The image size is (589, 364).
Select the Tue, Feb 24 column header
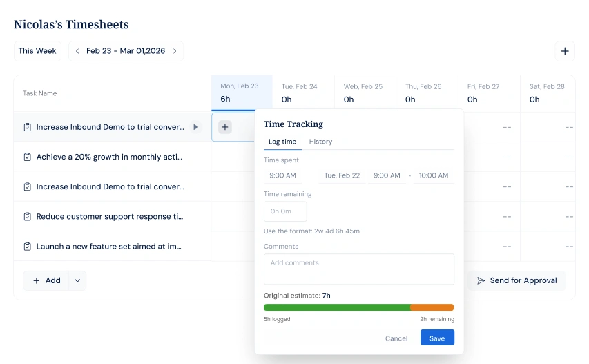coord(303,93)
